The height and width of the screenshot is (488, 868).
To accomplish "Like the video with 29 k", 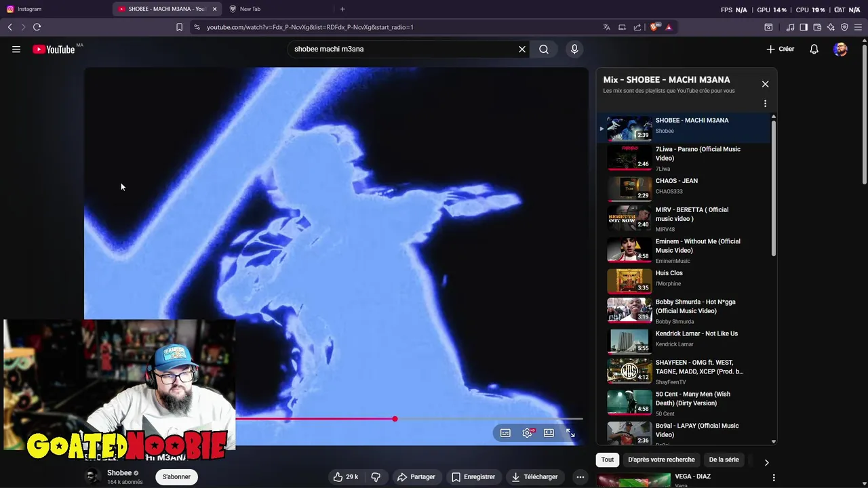I will [x=345, y=476].
